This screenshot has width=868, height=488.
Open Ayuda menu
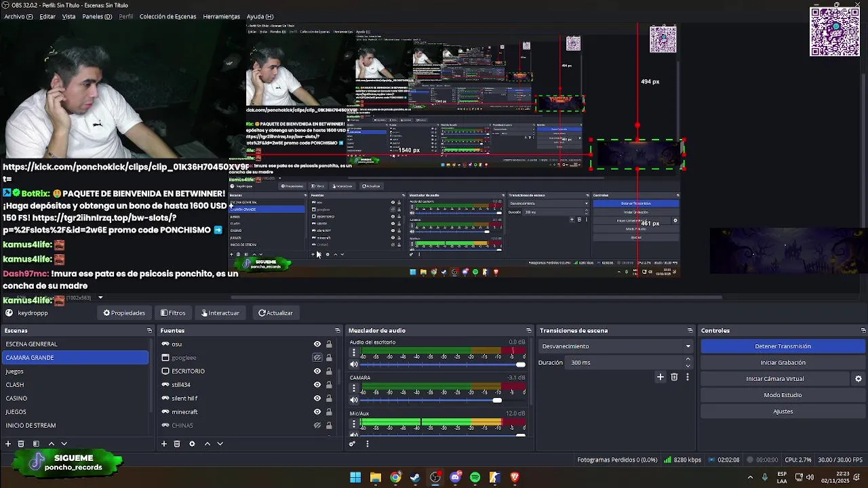pos(260,16)
